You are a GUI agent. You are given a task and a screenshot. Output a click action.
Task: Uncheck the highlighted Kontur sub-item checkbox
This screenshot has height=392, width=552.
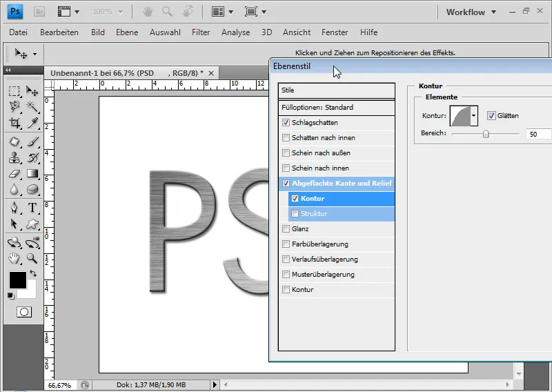(x=295, y=198)
